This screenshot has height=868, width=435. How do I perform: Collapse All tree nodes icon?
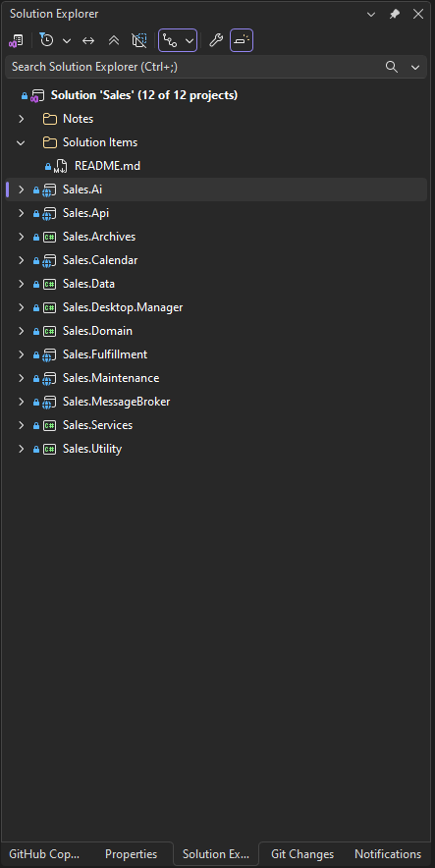(114, 40)
